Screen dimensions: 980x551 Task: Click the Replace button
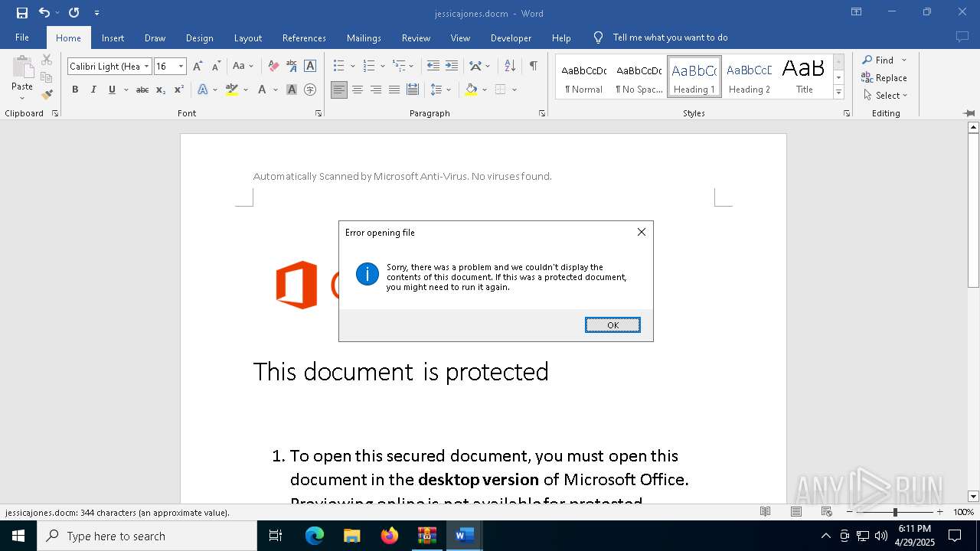coord(884,78)
